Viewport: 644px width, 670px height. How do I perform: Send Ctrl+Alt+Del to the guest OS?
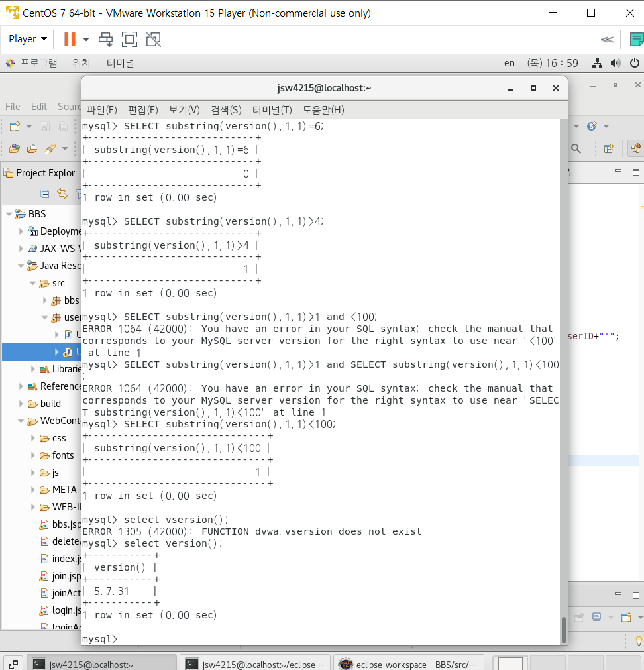(106, 39)
